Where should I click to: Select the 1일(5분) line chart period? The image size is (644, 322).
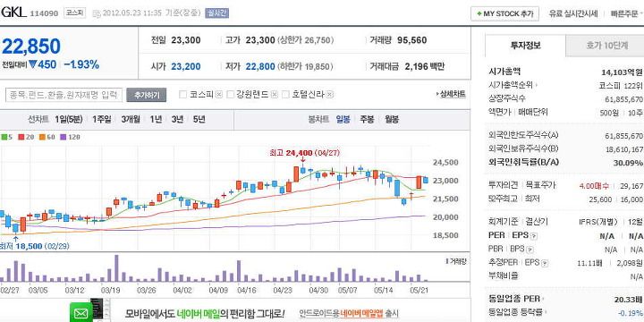click(x=69, y=120)
